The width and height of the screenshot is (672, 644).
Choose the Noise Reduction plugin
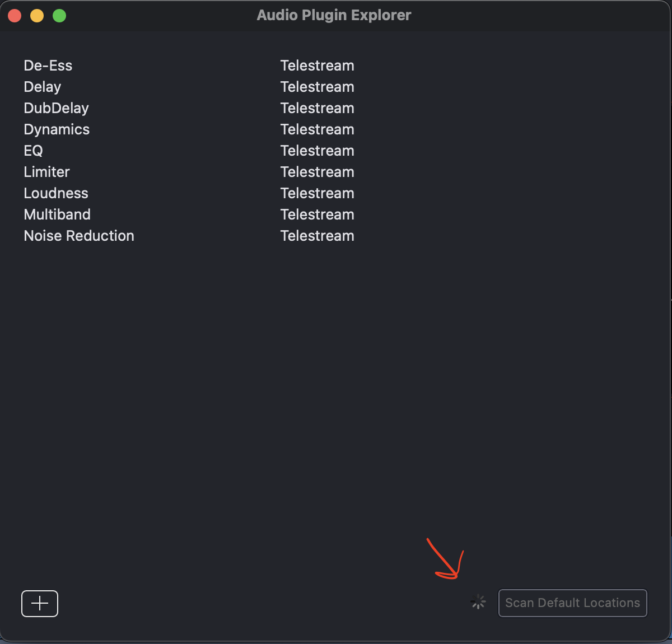79,236
